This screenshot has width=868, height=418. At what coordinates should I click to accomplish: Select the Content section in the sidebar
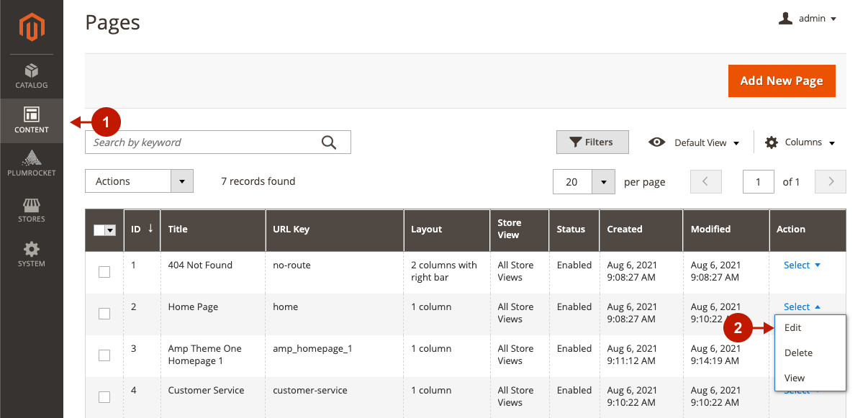point(31,121)
